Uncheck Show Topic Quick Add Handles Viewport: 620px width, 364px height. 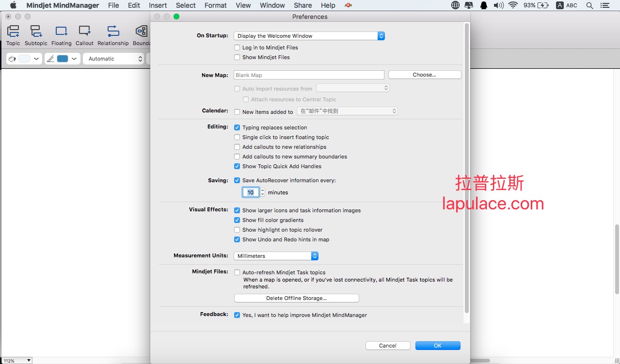(x=237, y=166)
